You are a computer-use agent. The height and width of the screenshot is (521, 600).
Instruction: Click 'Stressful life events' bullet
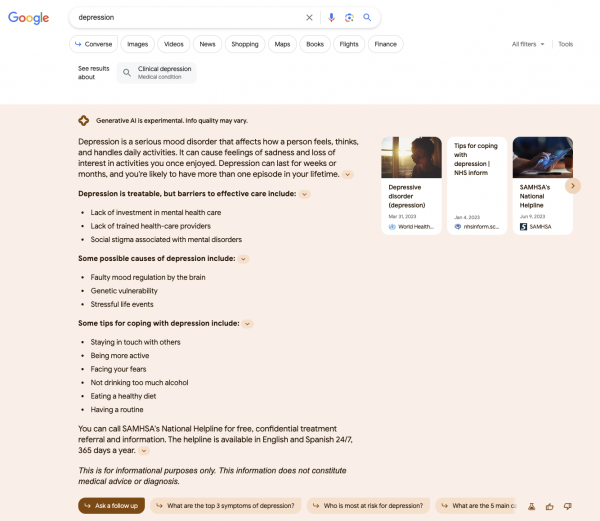122,304
